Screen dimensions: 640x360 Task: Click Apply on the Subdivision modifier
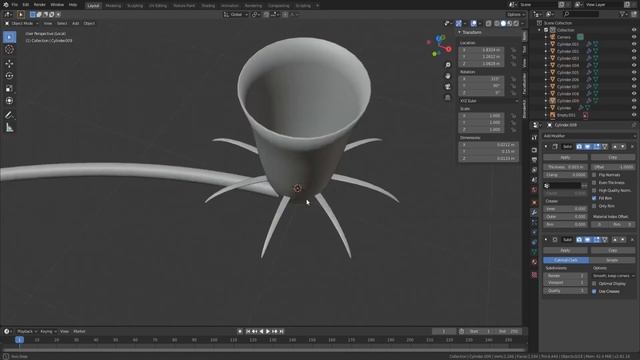[565, 250]
